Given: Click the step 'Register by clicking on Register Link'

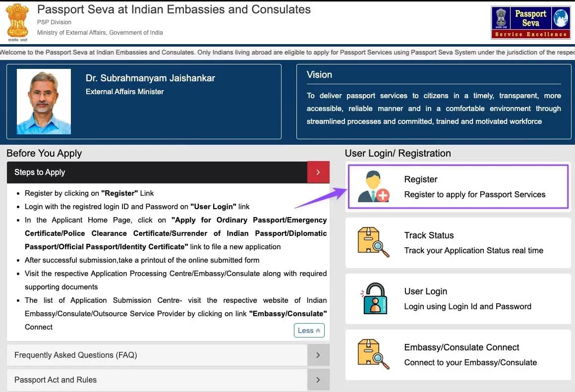Looking at the screenshot, I should tap(89, 193).
